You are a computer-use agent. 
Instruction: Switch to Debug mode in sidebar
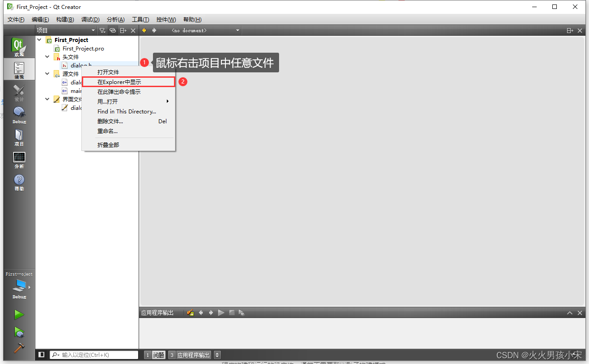pos(19,114)
